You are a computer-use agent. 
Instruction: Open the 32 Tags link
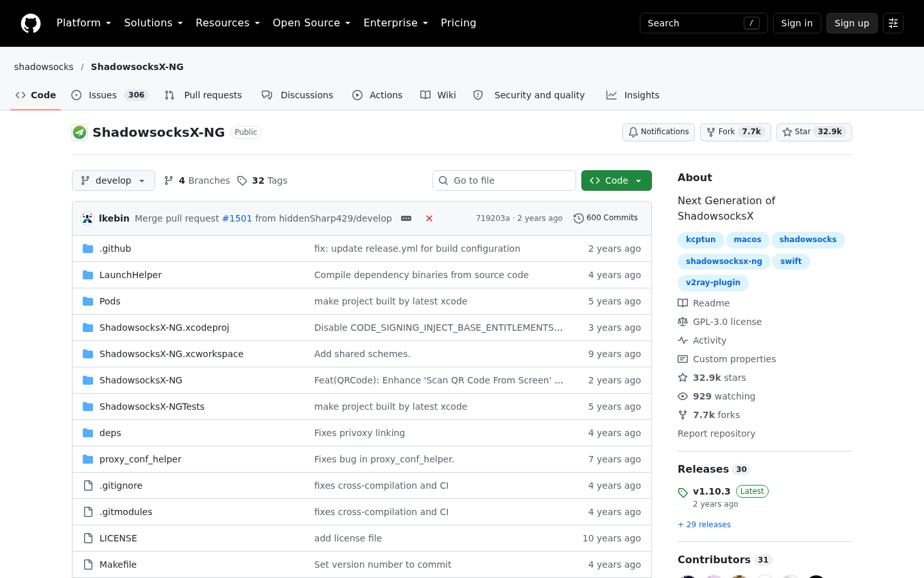(262, 180)
